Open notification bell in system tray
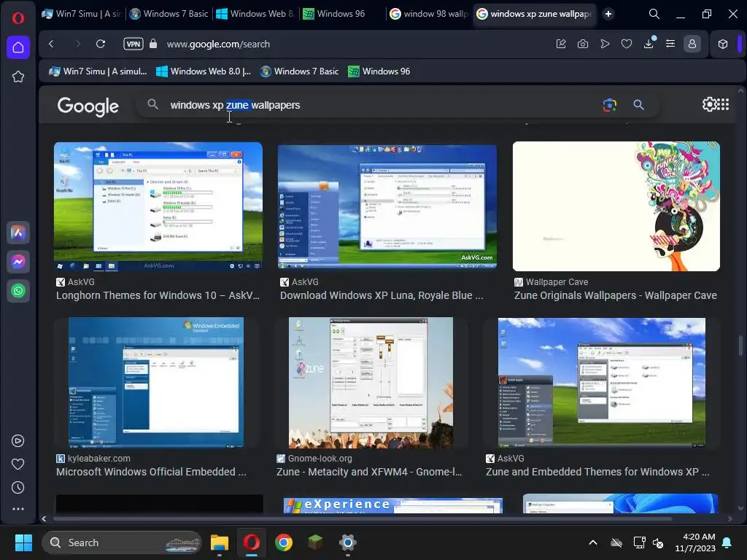Viewport: 747px width, 560px height. 727,542
